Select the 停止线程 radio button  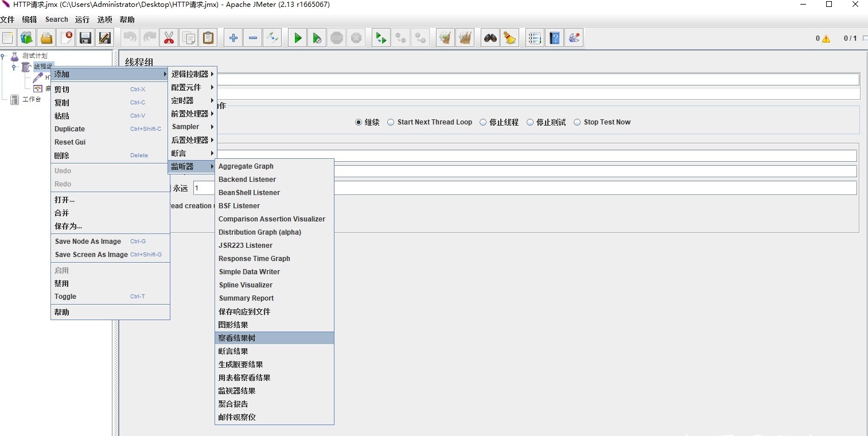[x=483, y=122]
